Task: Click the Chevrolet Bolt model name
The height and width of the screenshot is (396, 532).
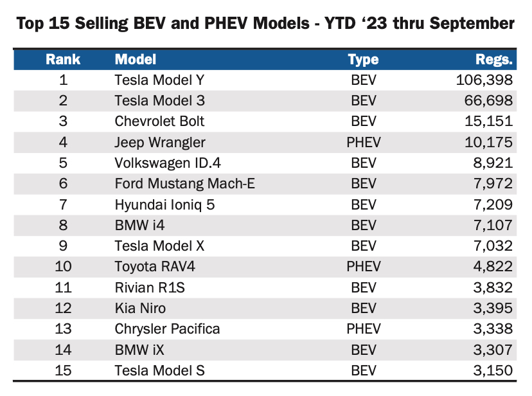Action: (x=159, y=122)
